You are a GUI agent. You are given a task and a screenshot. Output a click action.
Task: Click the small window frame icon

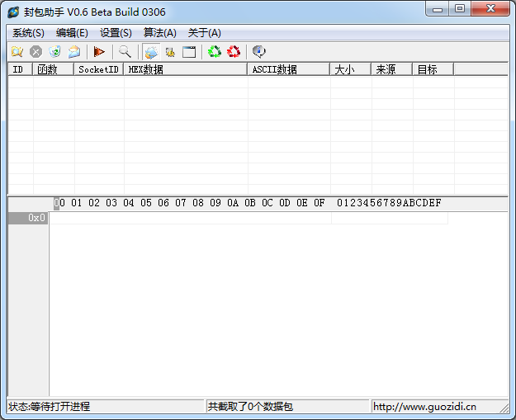pos(189,52)
